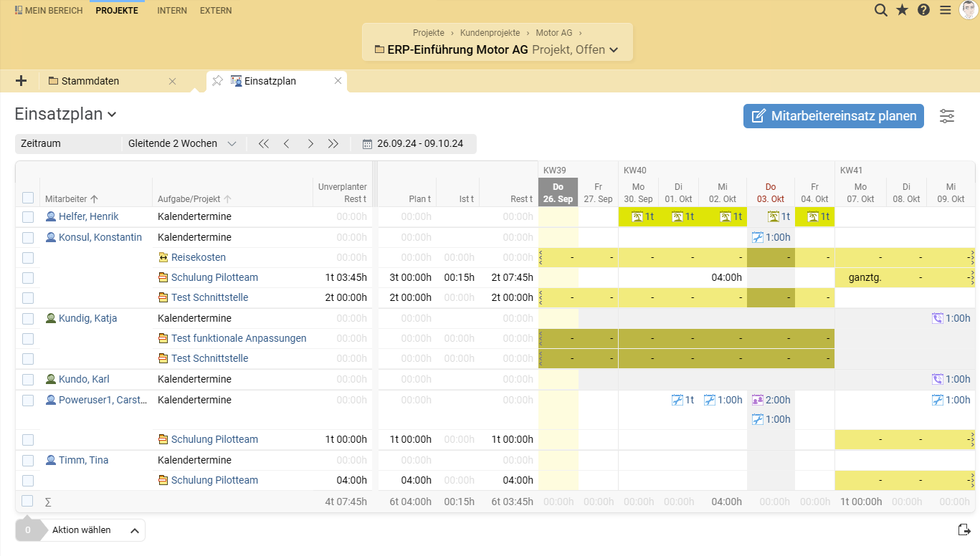This screenshot has width=980, height=556.
Task: Tick the checkbox for Helfer, Henrik
Action: tap(27, 216)
